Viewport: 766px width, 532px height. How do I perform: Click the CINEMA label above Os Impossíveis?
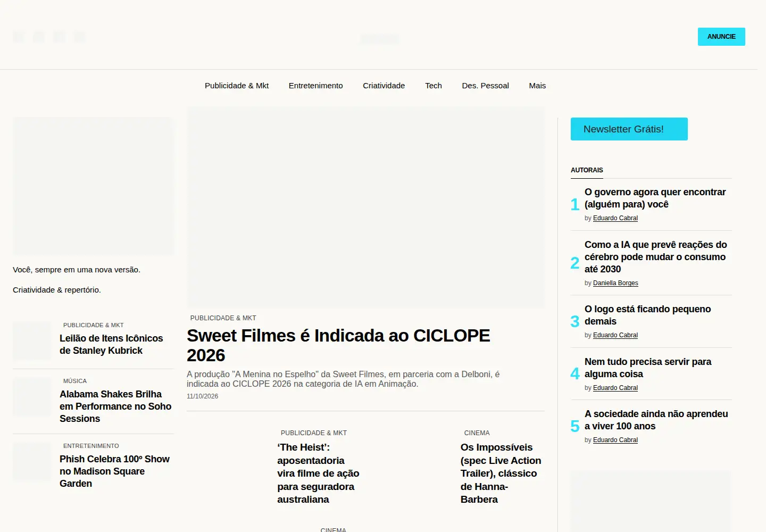pyautogui.click(x=477, y=433)
